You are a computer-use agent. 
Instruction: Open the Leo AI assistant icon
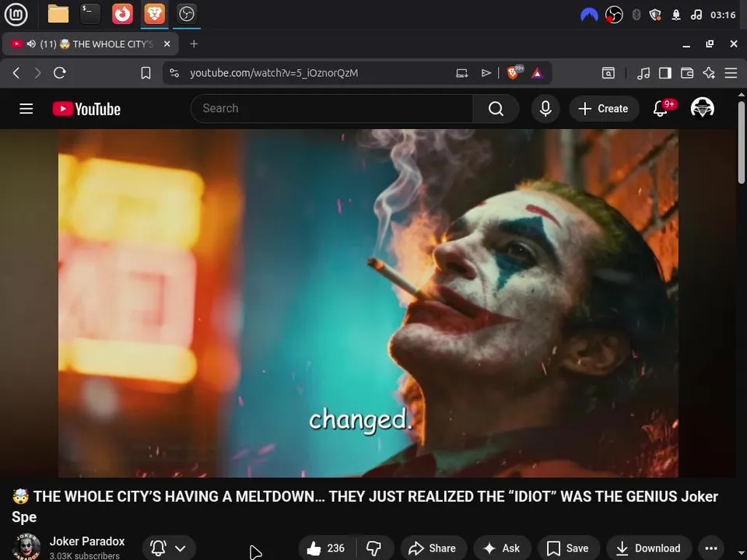(709, 73)
